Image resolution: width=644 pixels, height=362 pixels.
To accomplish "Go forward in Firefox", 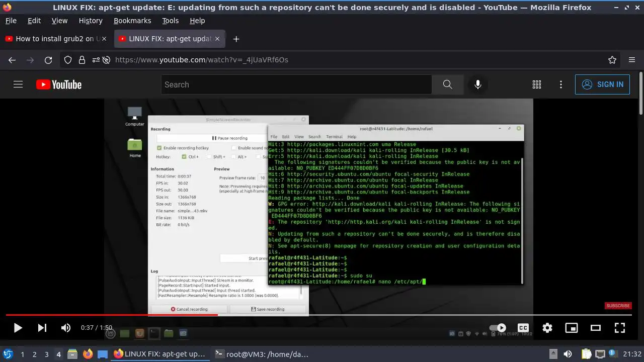I will pos(30,60).
